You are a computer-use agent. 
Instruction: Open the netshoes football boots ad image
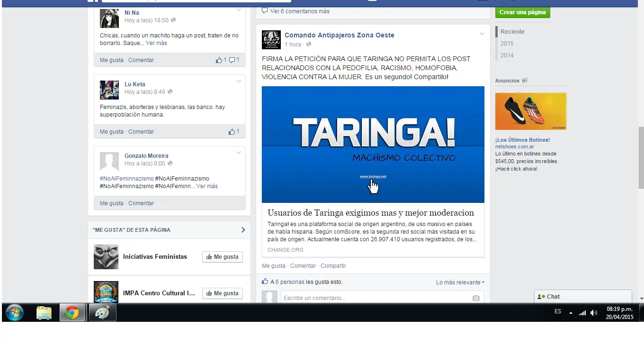(531, 111)
